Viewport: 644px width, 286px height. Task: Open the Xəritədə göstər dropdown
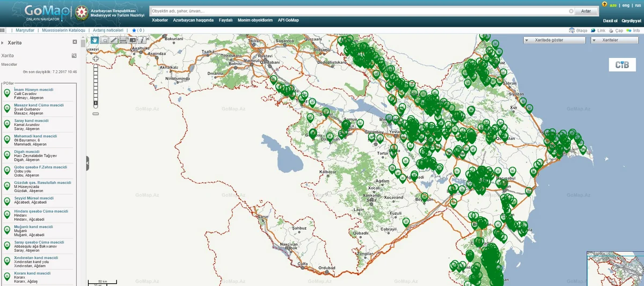[x=555, y=40]
